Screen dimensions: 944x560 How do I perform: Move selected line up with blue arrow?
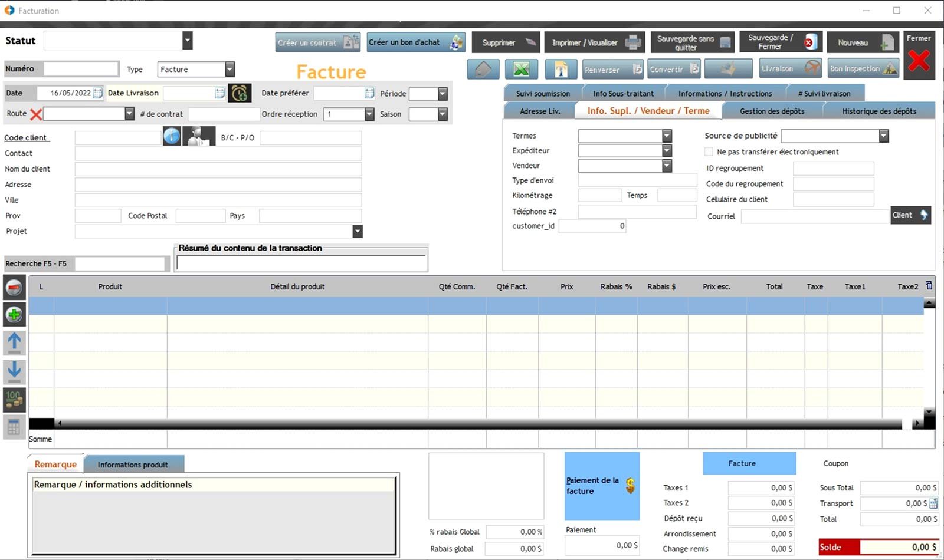[14, 342]
